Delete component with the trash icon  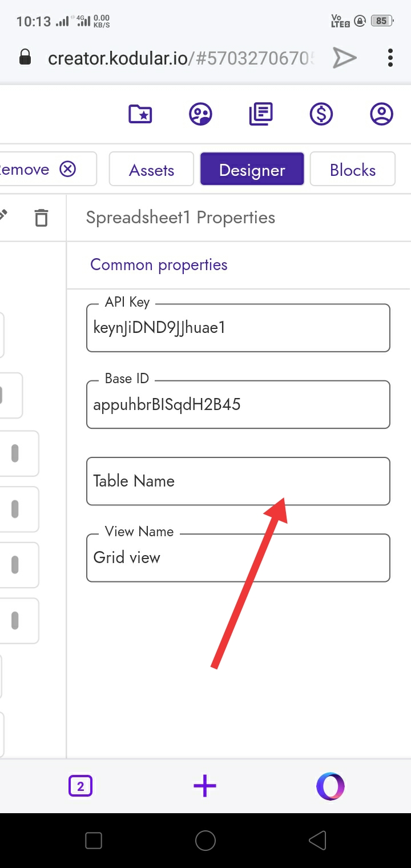pyautogui.click(x=41, y=218)
